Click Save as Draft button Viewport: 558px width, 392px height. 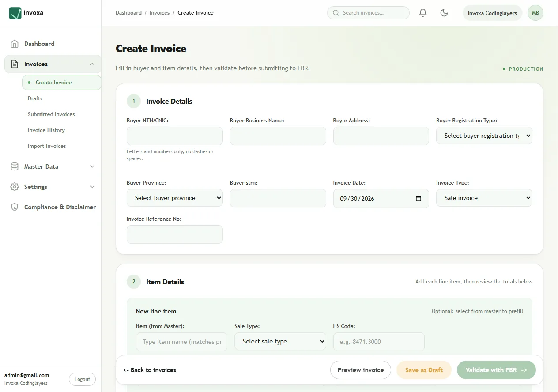pyautogui.click(x=424, y=370)
